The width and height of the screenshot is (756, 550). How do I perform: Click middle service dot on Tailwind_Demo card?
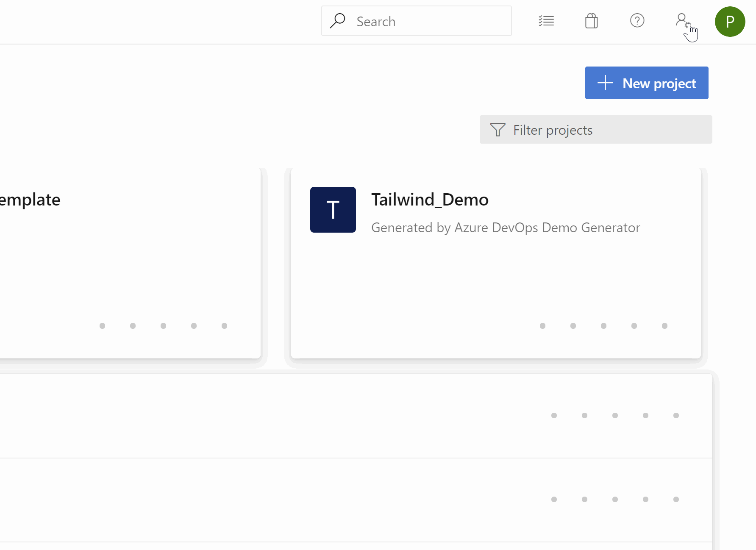603,326
